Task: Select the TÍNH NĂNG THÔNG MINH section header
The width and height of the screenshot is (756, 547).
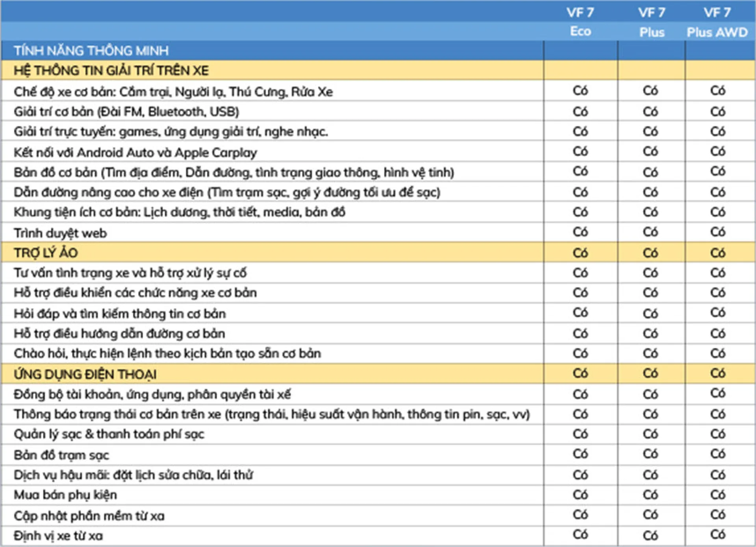Action: tap(91, 51)
